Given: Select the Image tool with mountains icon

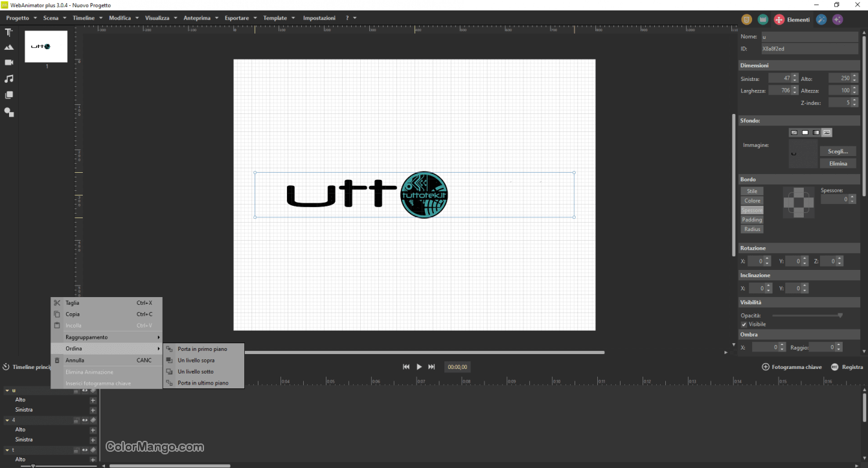Looking at the screenshot, I should (9, 47).
